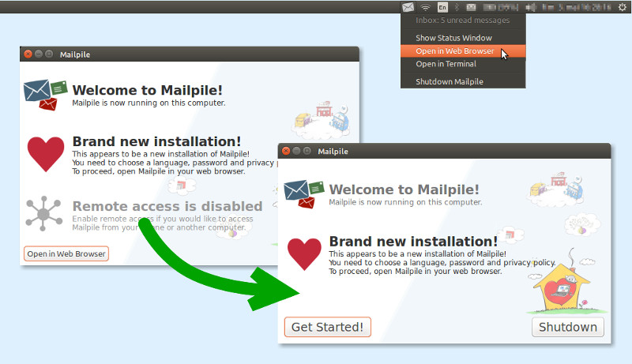Open the En keyboard layout indicator

click(x=442, y=7)
